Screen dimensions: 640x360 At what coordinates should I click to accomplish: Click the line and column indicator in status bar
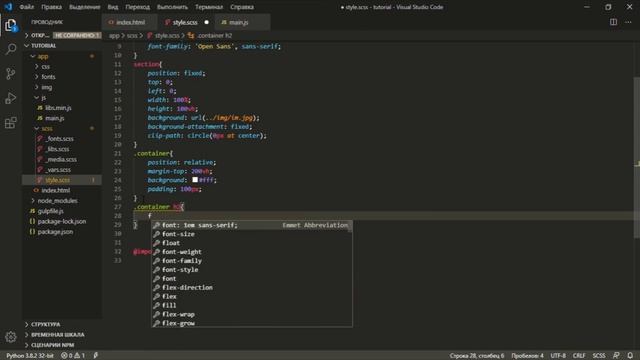(x=476, y=356)
